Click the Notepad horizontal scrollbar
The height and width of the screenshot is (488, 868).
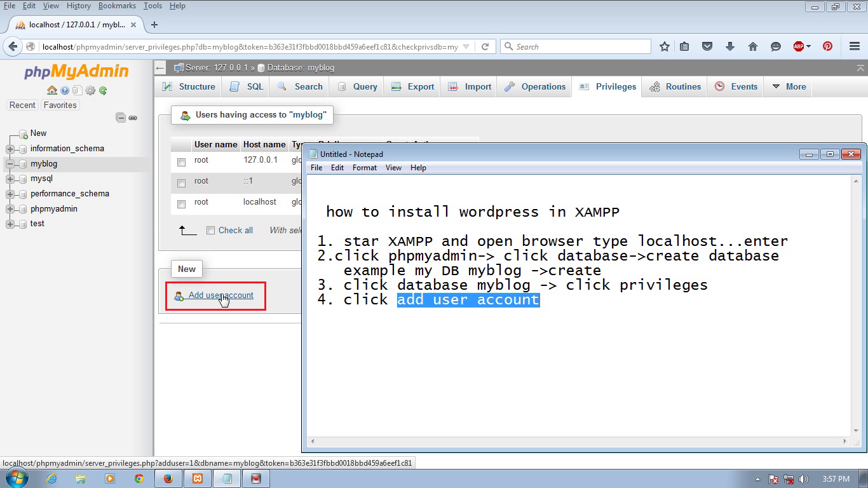coord(579,442)
